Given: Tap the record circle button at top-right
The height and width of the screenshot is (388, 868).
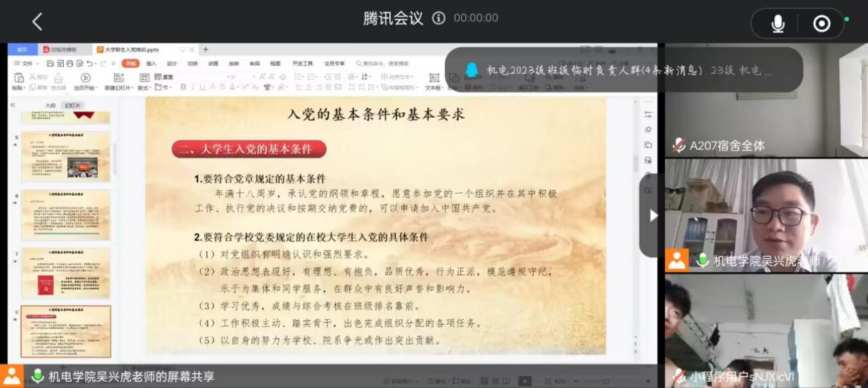Looking at the screenshot, I should coord(821,24).
